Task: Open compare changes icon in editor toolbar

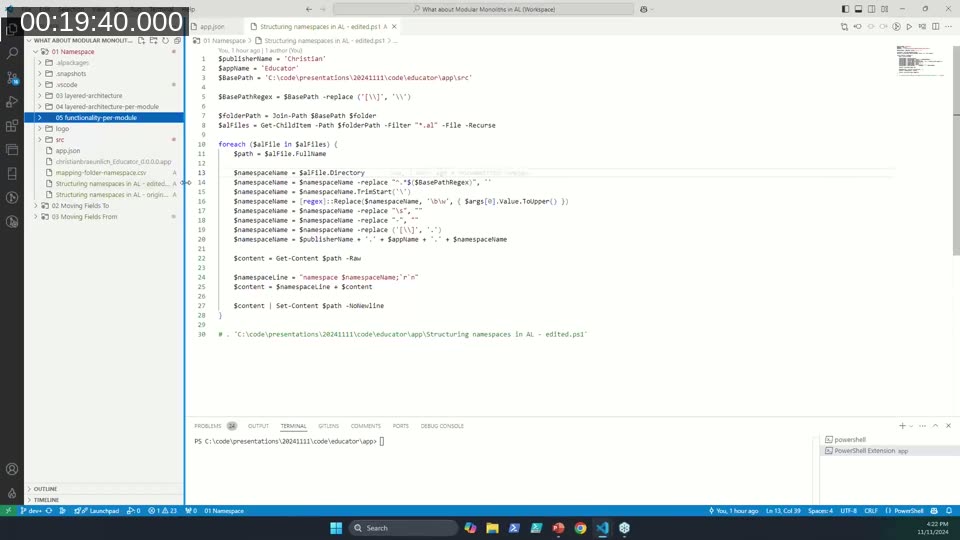Action: pyautogui.click(x=844, y=26)
